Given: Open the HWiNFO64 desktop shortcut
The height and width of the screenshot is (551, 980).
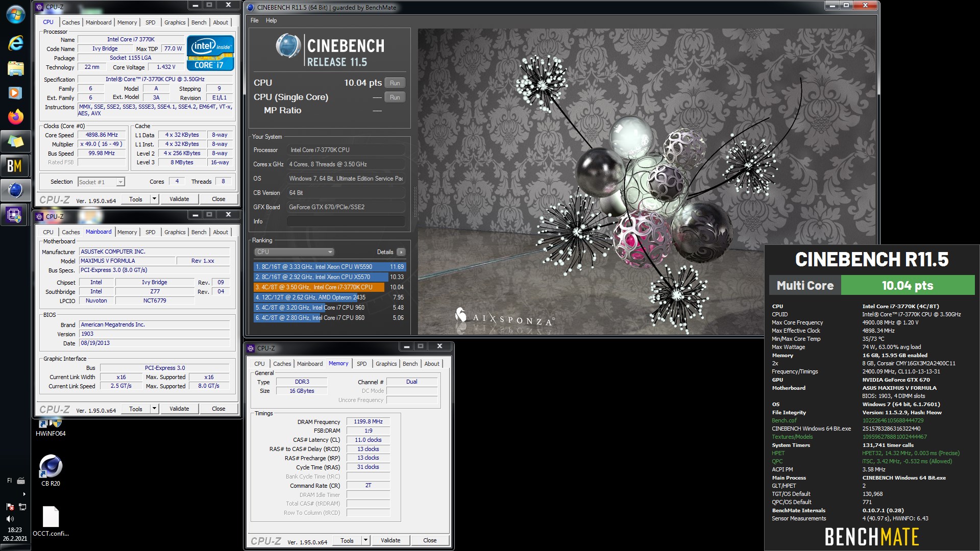Looking at the screenshot, I should pos(51,428).
